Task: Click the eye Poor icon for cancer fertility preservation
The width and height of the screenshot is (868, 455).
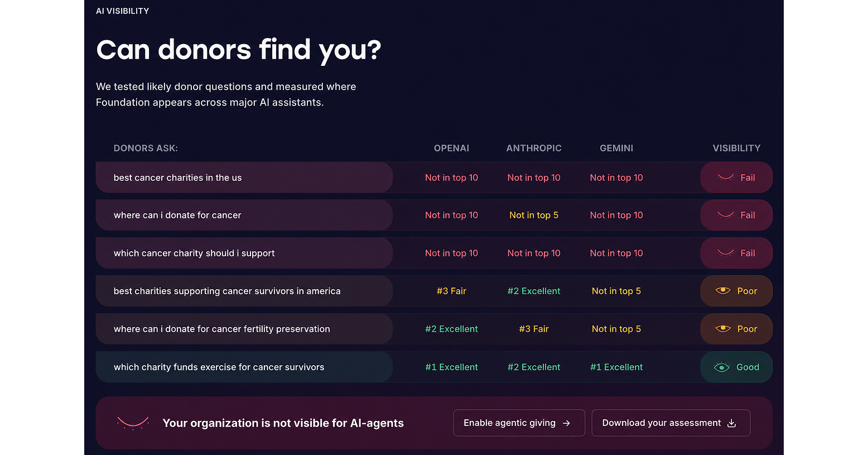Action: [x=723, y=329]
